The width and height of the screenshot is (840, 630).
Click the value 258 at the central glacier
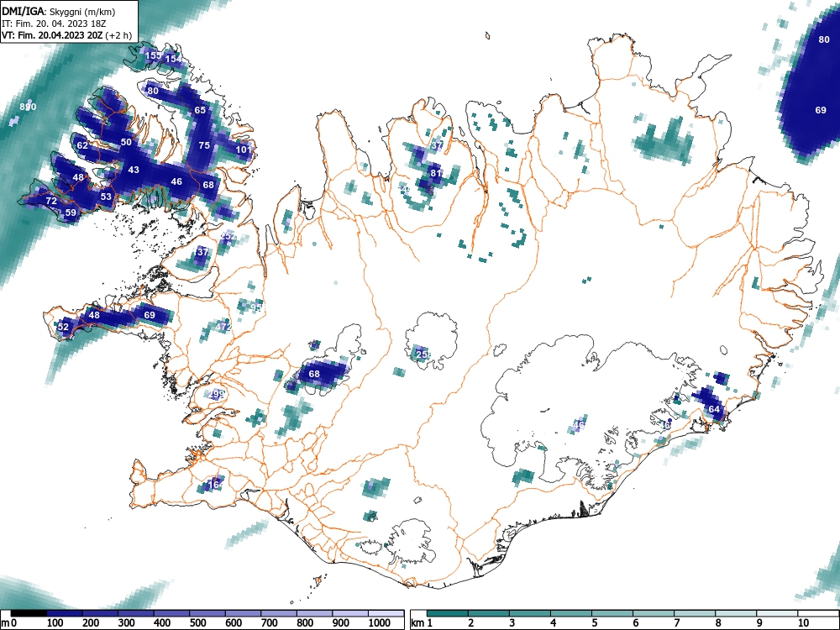423,354
